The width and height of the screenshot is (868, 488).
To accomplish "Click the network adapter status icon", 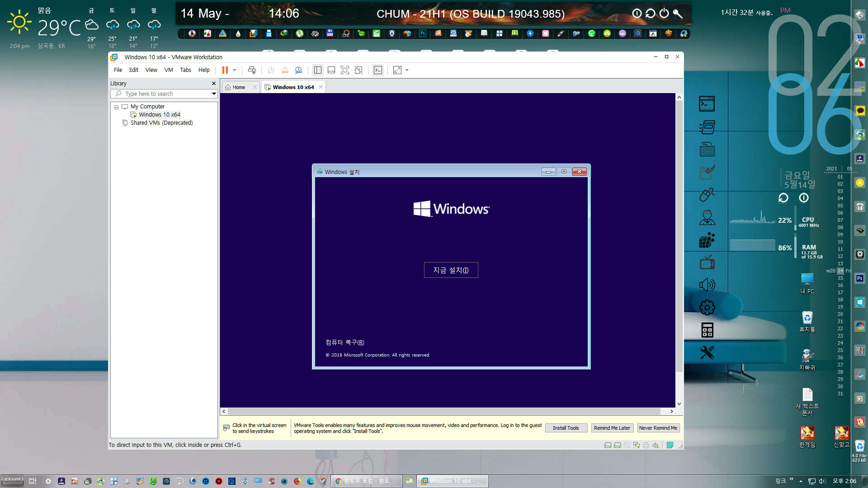I will [636, 446].
